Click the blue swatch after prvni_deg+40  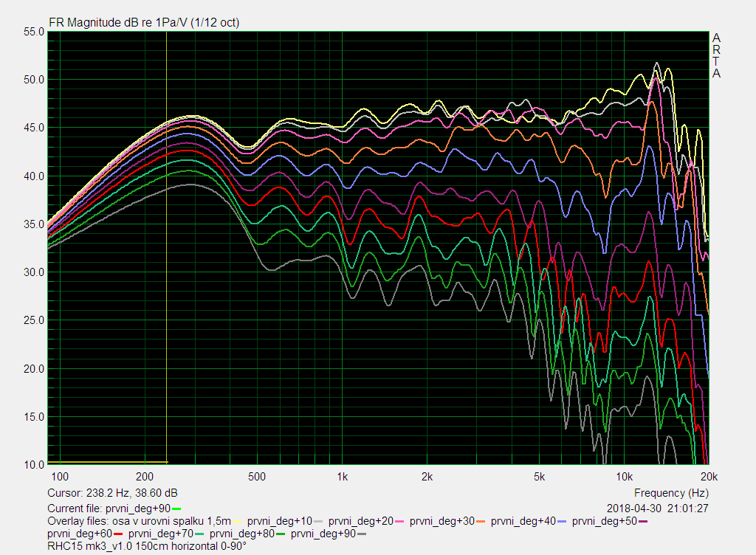[561, 521]
